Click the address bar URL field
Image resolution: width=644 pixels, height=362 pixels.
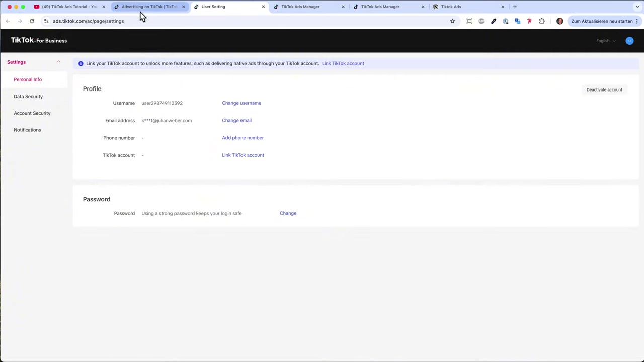click(247, 21)
